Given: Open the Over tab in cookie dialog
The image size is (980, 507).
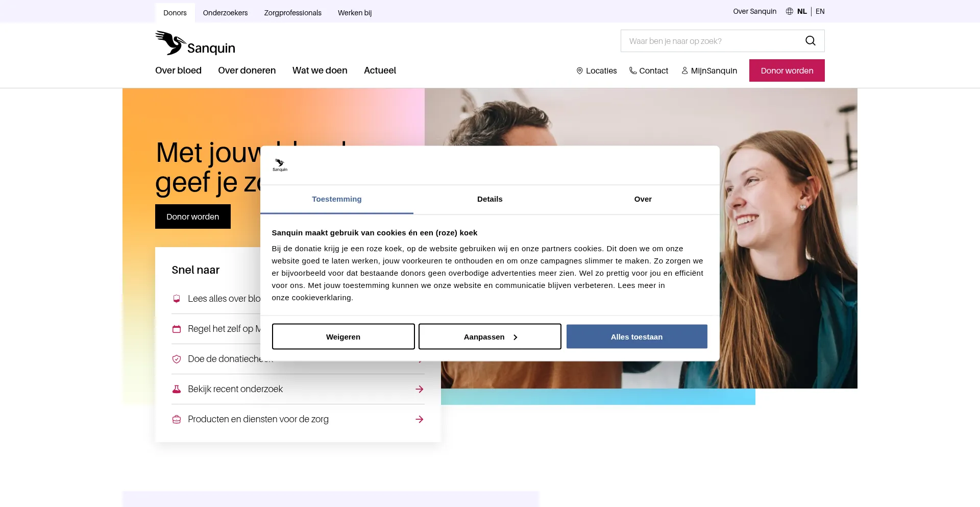Looking at the screenshot, I should tap(643, 199).
